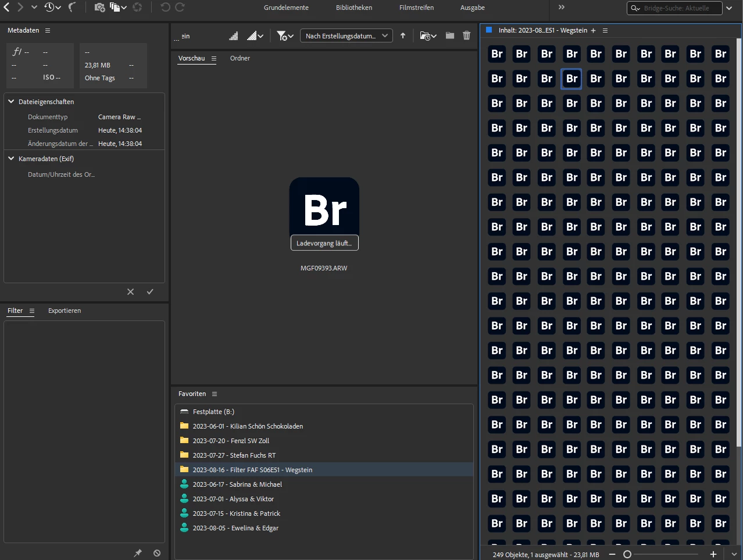Go back to the previous folder
The width and height of the screenshot is (743, 560).
tap(7, 8)
